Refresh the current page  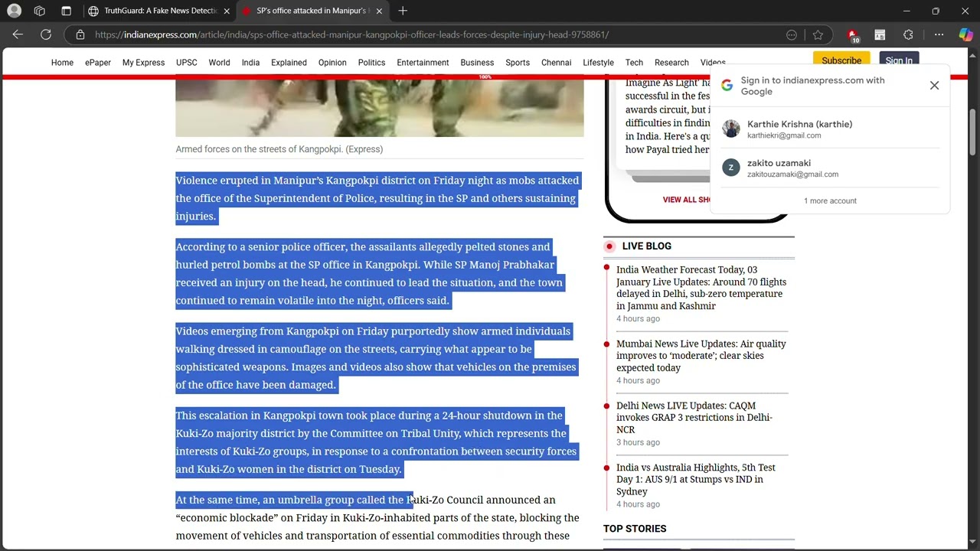click(x=46, y=34)
